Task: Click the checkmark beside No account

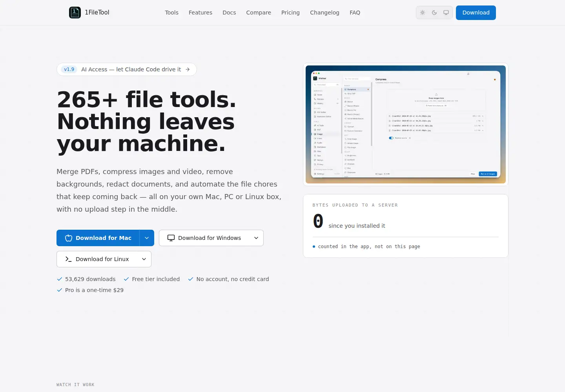Action: [x=191, y=279]
